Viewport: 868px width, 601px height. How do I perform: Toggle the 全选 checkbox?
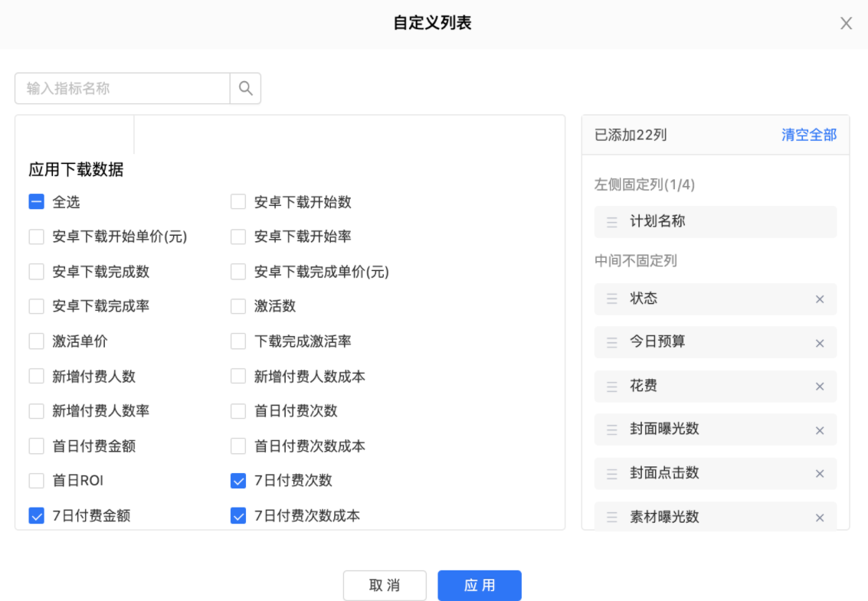point(36,201)
